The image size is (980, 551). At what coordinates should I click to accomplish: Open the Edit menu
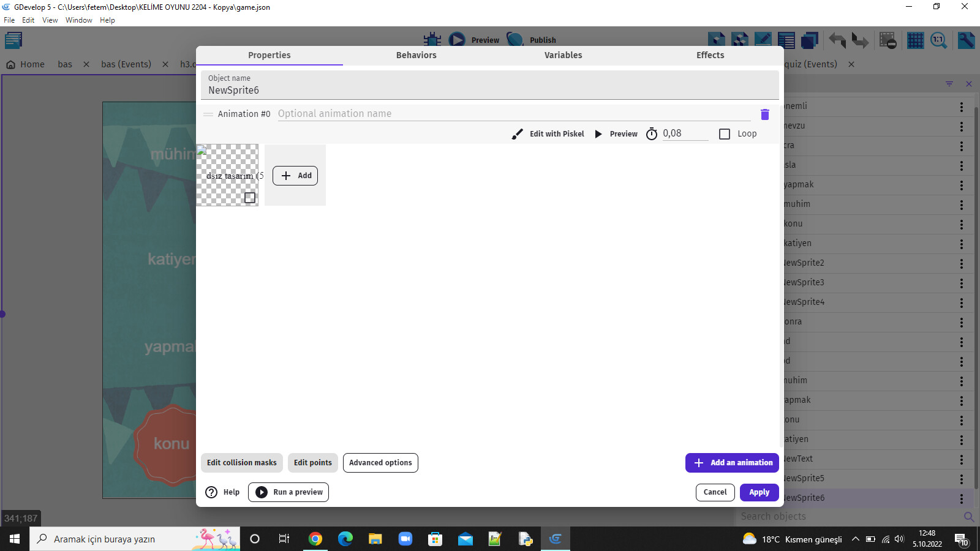pyautogui.click(x=28, y=20)
